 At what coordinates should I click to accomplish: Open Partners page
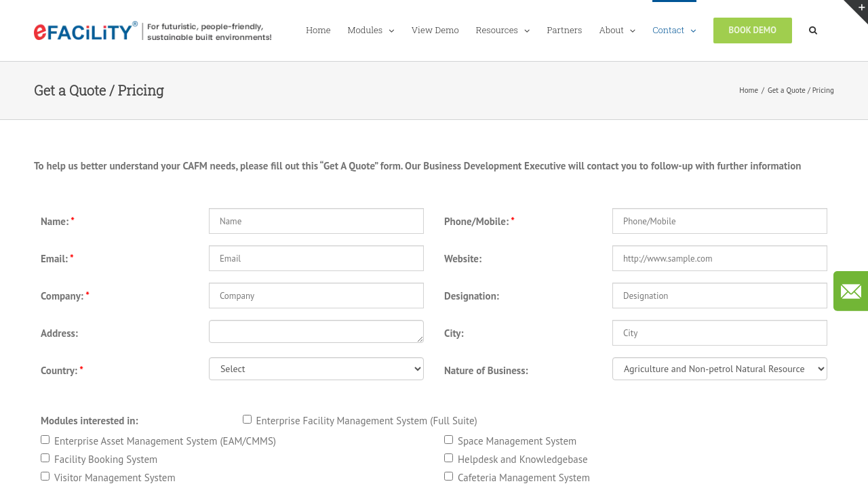[x=564, y=30]
